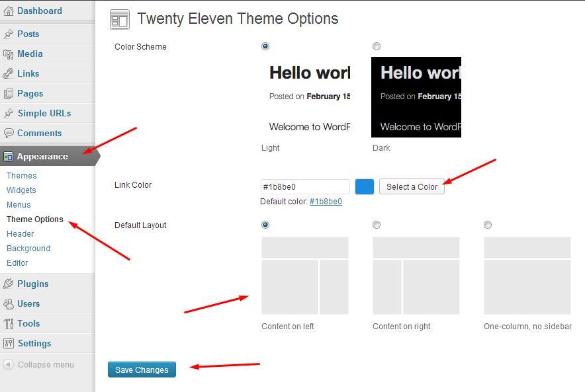Collapse the admin sidebar menu

(40, 364)
